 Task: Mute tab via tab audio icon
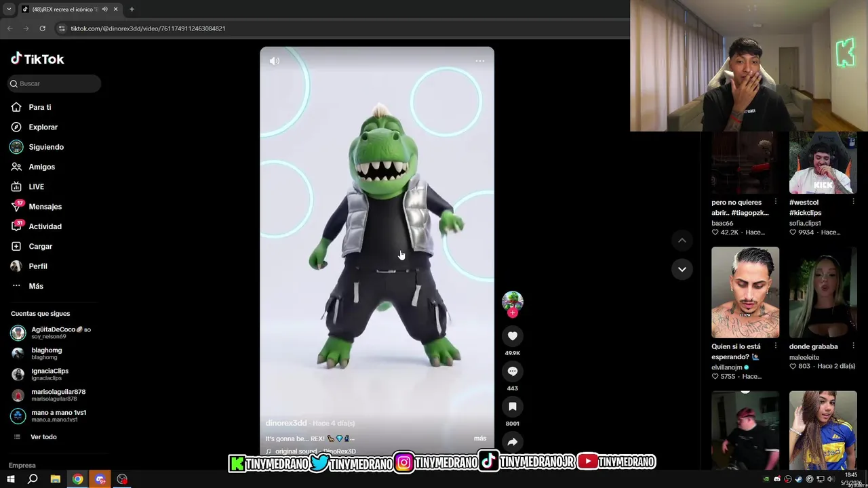click(x=104, y=9)
